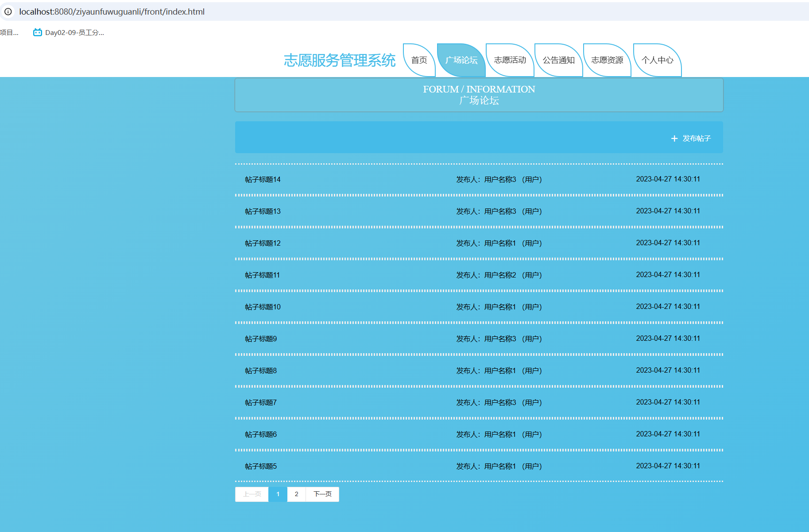Open post 帖子标题12
Image resolution: width=809 pixels, height=532 pixels.
pos(263,243)
